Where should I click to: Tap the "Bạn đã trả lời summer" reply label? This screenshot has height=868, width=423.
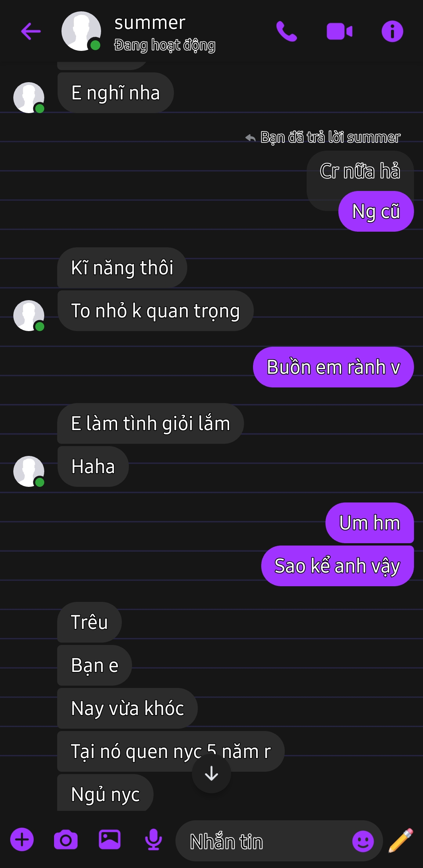pyautogui.click(x=330, y=137)
